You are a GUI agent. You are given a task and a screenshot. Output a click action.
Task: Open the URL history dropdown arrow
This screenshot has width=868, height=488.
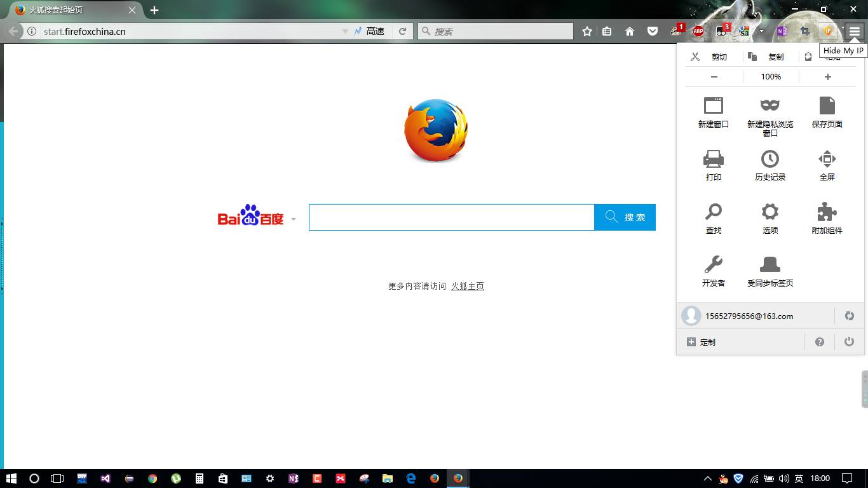[x=345, y=31]
